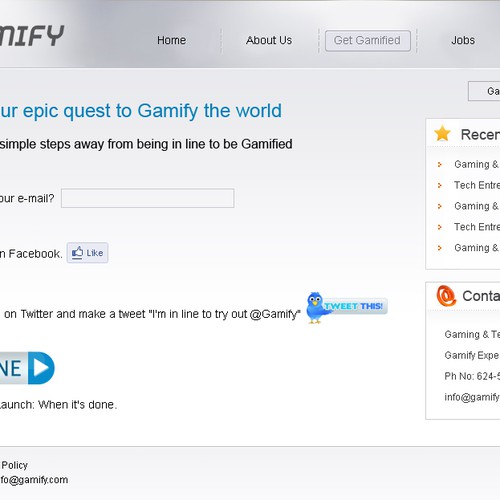Go to the About Us page
The image size is (500, 500).
click(269, 40)
